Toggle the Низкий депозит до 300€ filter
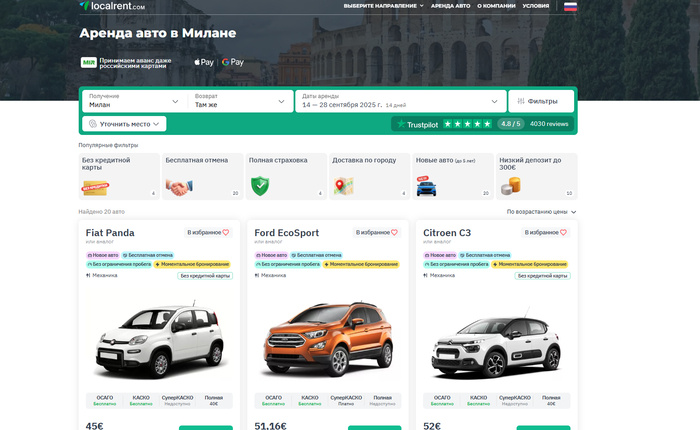700x430 pixels. tap(537, 176)
